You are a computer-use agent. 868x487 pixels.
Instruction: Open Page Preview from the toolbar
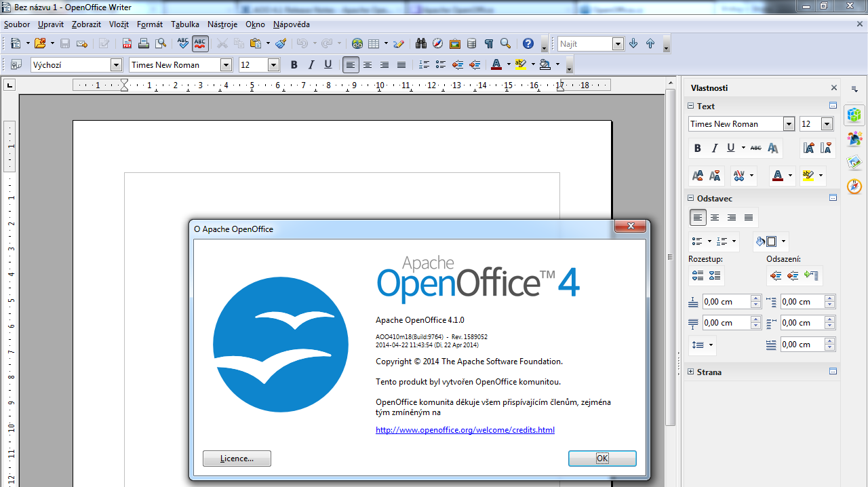[161, 43]
